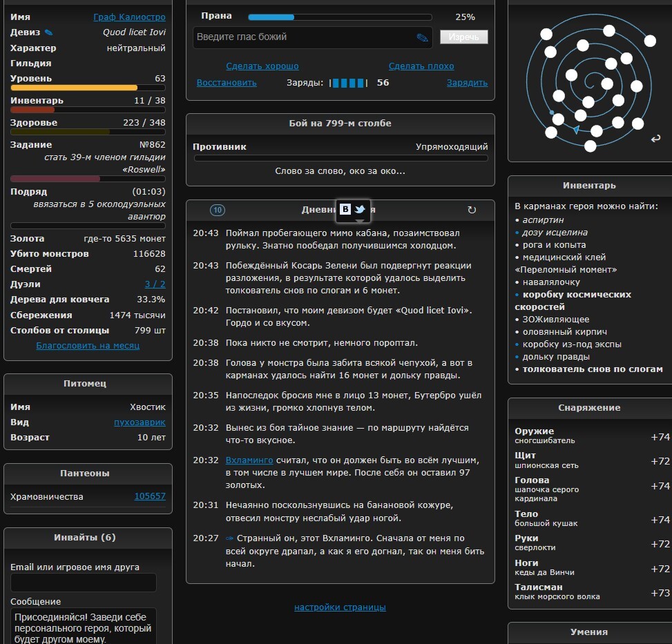Image resolution: width=672 pixels, height=644 pixels.
Task: Click the blue hero arrow marker on map
Action: 576,130
